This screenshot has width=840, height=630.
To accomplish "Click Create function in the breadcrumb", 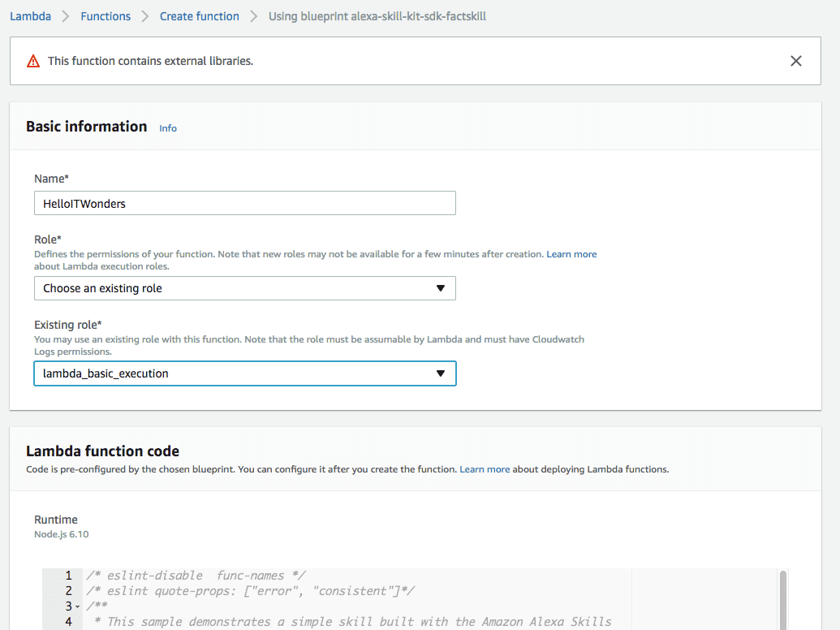I will (x=199, y=15).
